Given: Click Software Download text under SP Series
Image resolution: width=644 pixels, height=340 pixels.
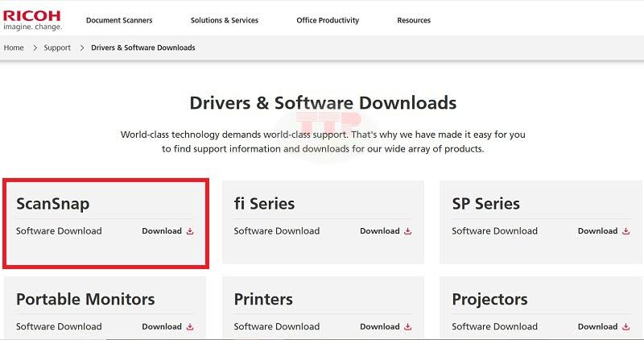Looking at the screenshot, I should tap(494, 231).
